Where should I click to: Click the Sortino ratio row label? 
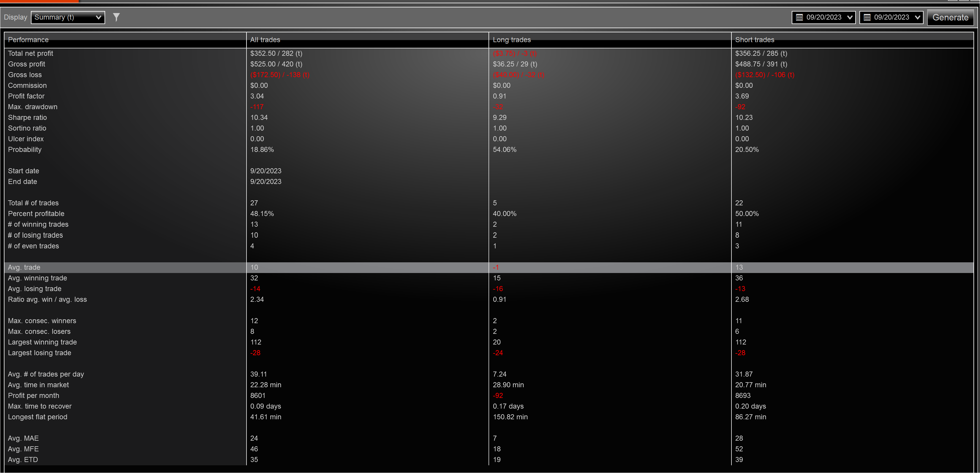pyautogui.click(x=27, y=128)
